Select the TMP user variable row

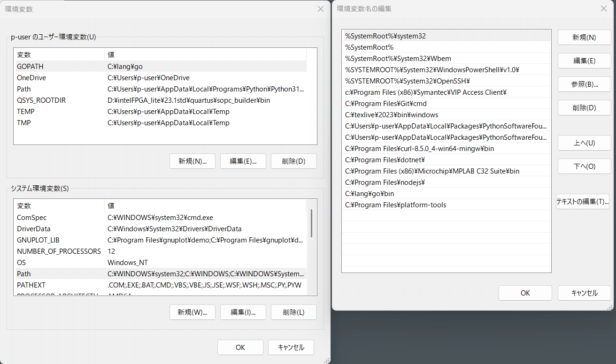point(161,123)
